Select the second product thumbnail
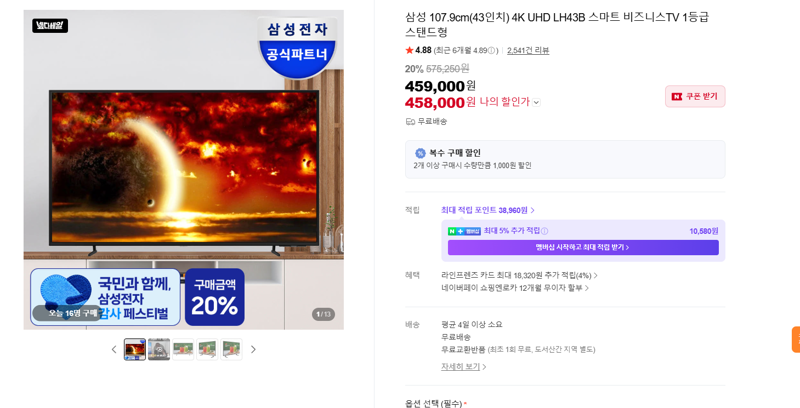 click(159, 349)
